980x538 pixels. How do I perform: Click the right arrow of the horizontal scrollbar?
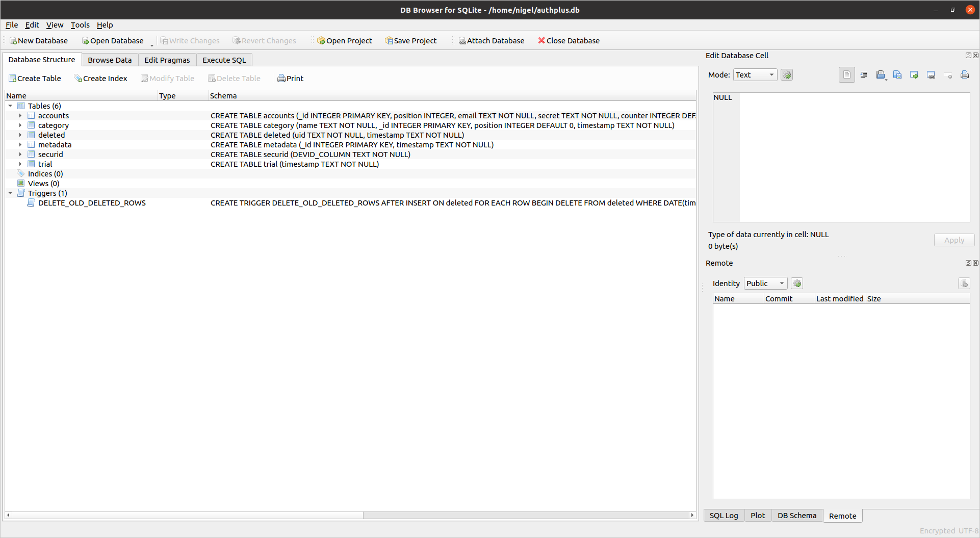pos(692,515)
